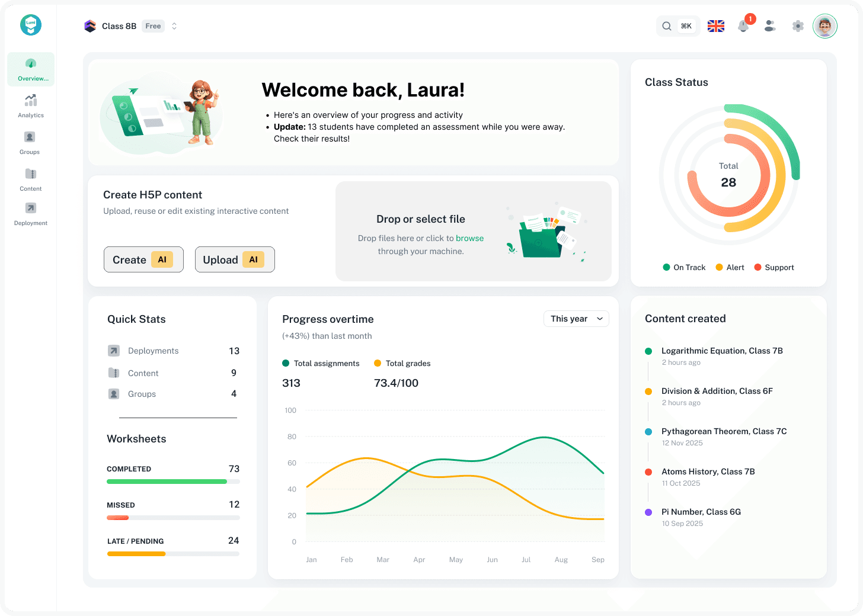This screenshot has width=863, height=616.
Task: Click the Upload AI button
Action: [235, 259]
